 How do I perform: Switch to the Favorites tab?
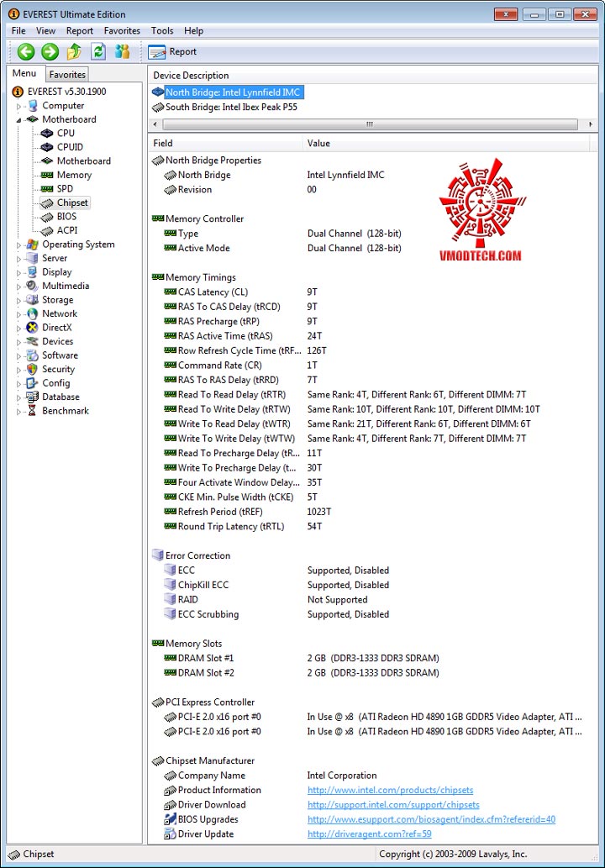[x=67, y=74]
